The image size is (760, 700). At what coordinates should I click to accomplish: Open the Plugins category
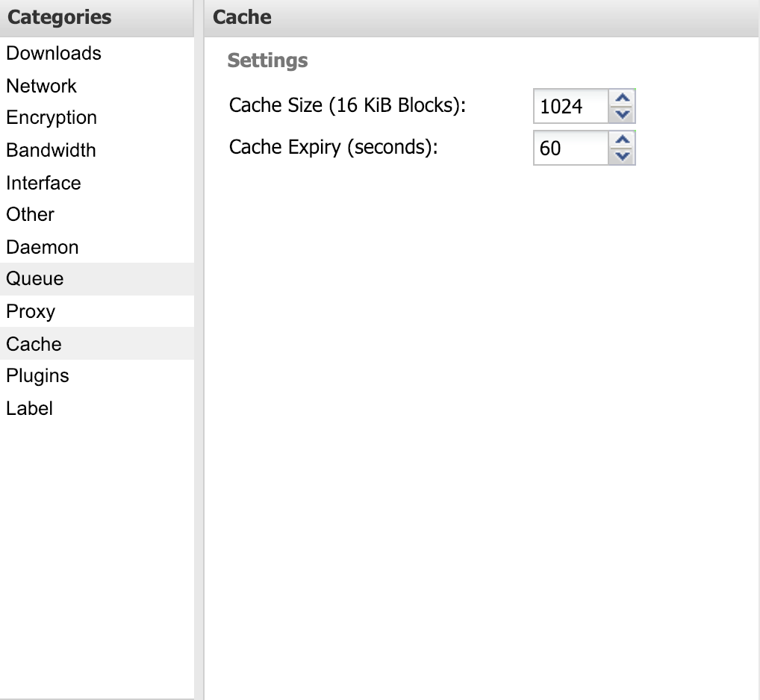click(37, 376)
